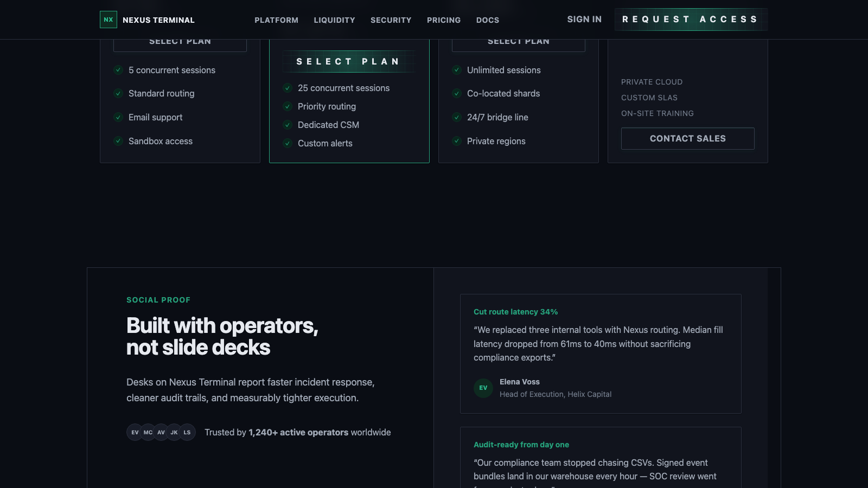Click the check icon beside 25 concurrent sessions

[x=288, y=88]
